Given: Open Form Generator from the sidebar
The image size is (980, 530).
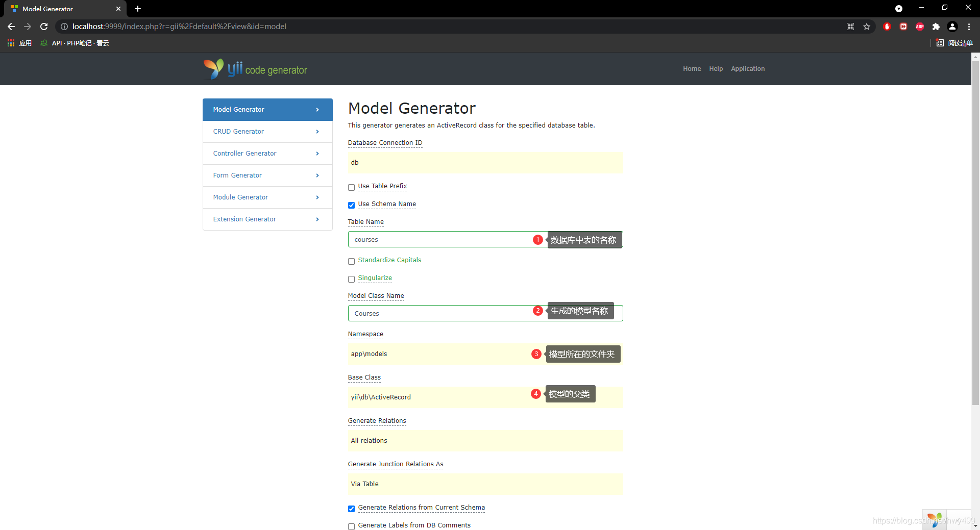Looking at the screenshot, I should [267, 175].
